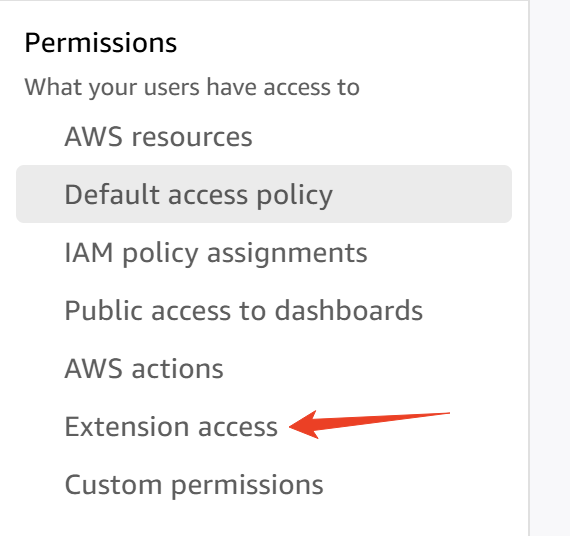This screenshot has height=536, width=570.
Task: Click the gray area right of the sidebar
Action: (x=550, y=268)
